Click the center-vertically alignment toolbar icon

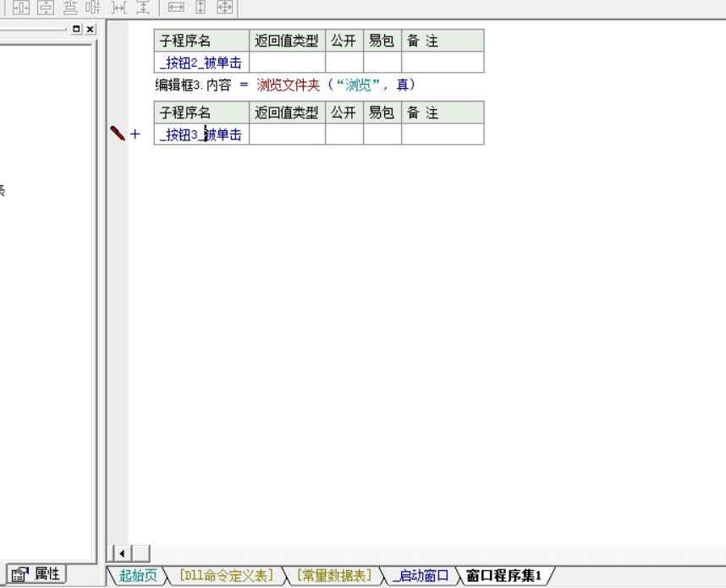tap(46, 8)
